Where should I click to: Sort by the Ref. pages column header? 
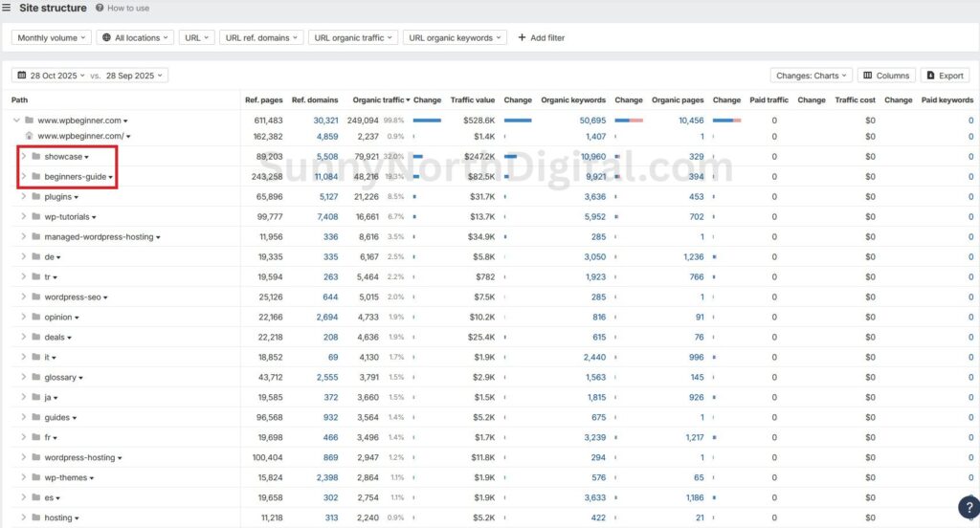click(264, 100)
